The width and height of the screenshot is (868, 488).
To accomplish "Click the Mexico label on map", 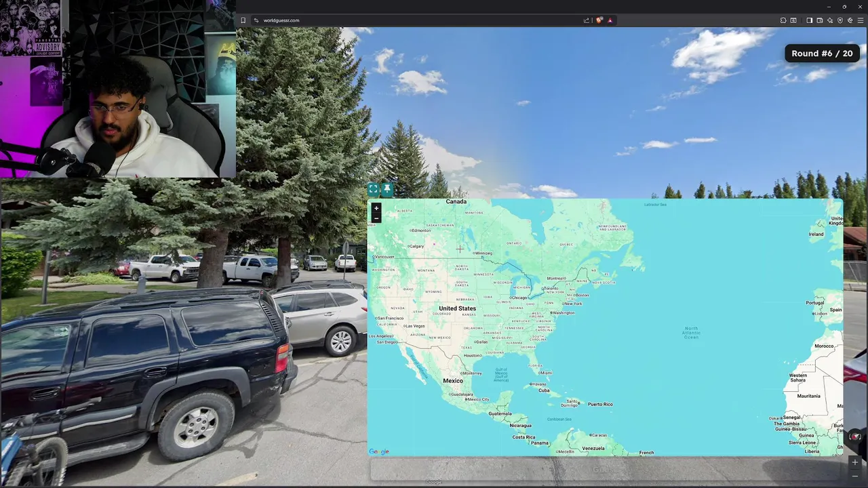I will 453,381.
